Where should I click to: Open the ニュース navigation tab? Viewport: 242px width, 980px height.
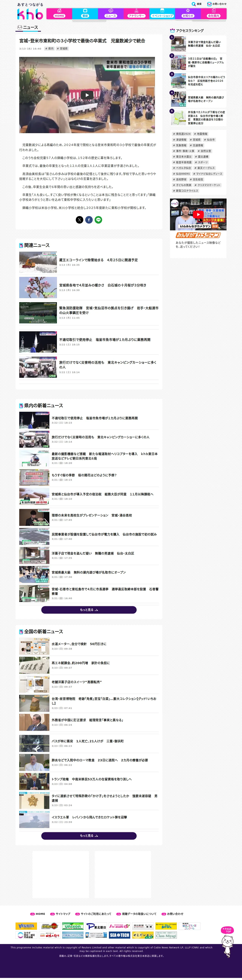coord(111,13)
